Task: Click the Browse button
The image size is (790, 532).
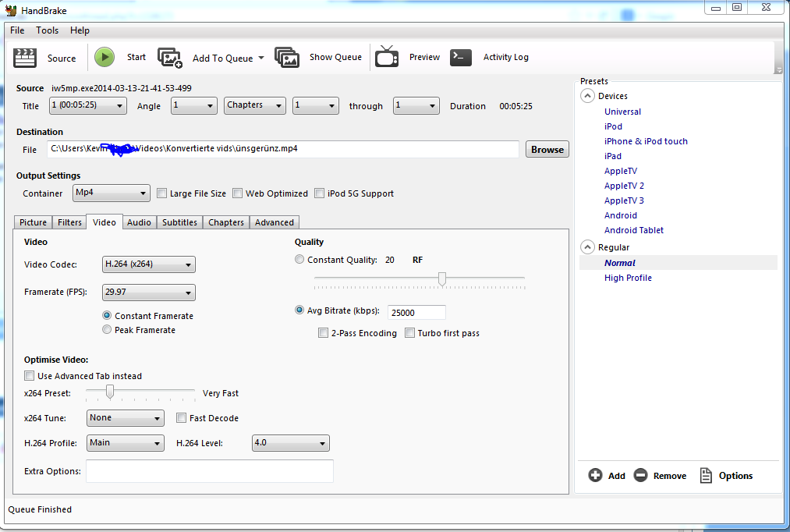Action: 547,149
